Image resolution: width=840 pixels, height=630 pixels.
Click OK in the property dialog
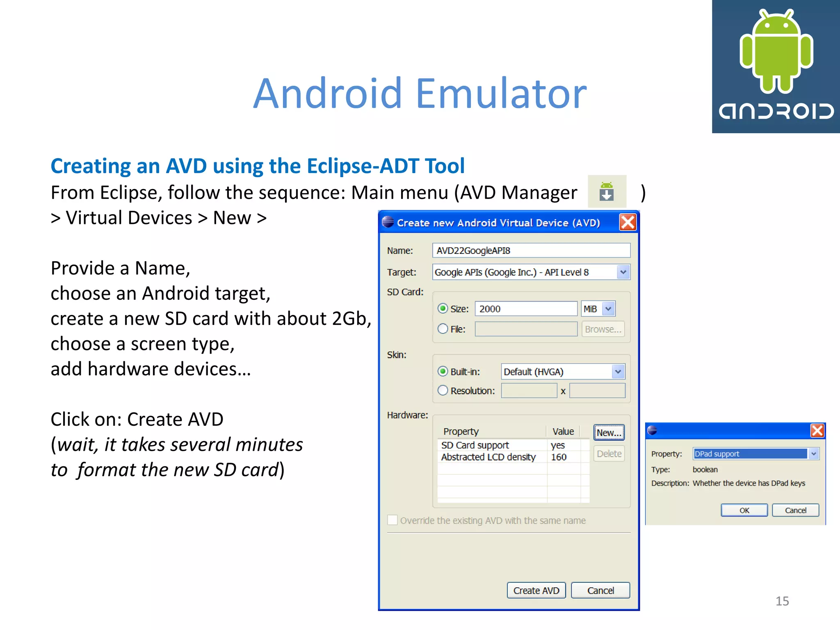tap(744, 510)
